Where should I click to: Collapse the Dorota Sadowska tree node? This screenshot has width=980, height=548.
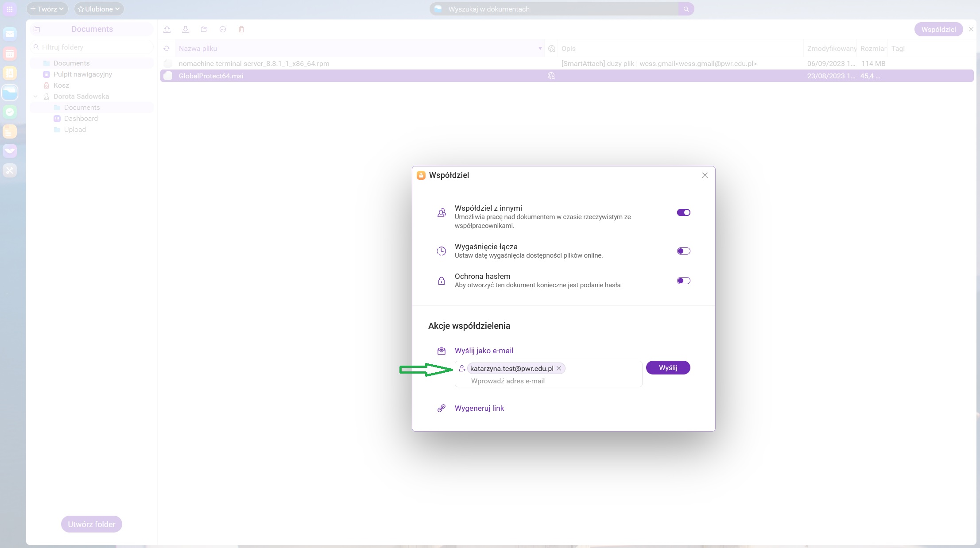(35, 96)
